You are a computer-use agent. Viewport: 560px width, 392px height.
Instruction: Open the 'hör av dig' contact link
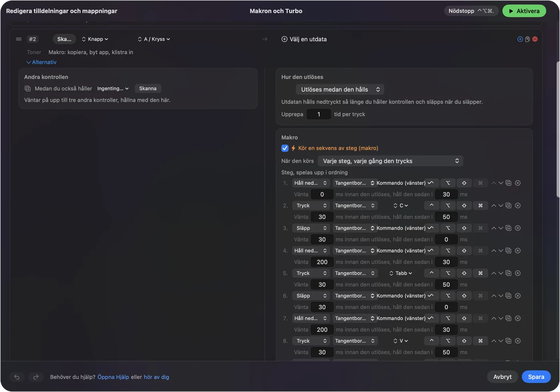point(156,377)
